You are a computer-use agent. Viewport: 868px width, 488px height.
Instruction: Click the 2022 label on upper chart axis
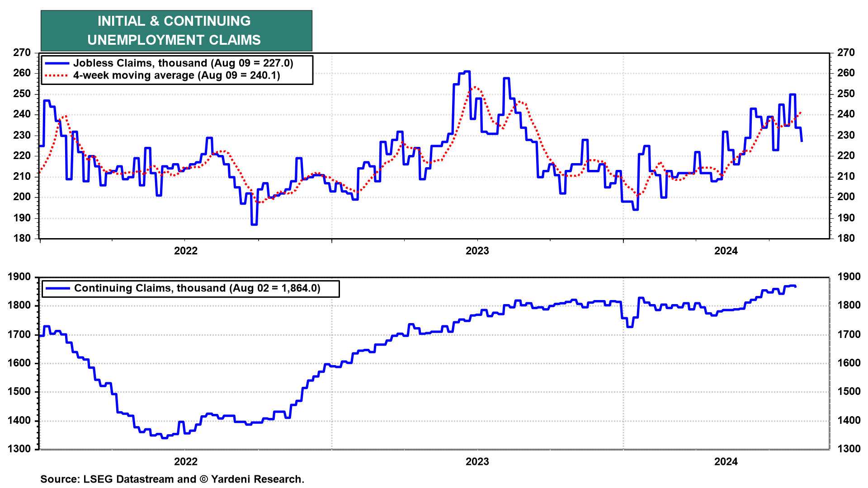pyautogui.click(x=186, y=251)
